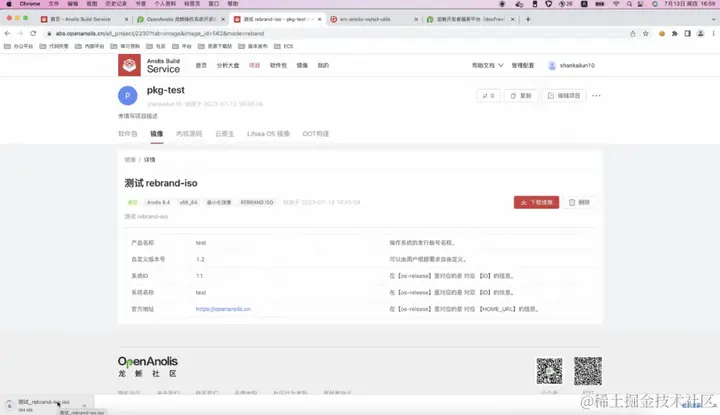Open the project more-options ellipsis
The image size is (720, 415).
596,95
